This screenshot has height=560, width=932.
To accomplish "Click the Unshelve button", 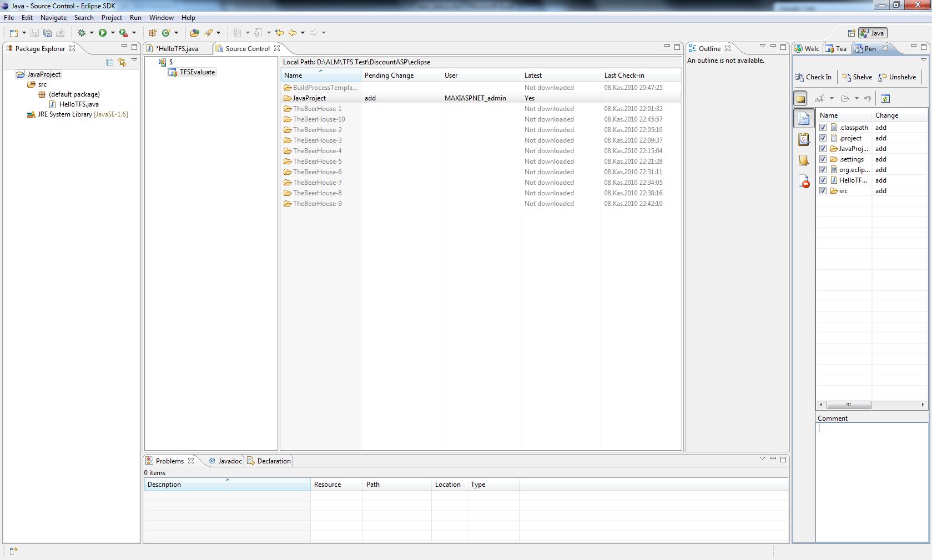I will [898, 77].
